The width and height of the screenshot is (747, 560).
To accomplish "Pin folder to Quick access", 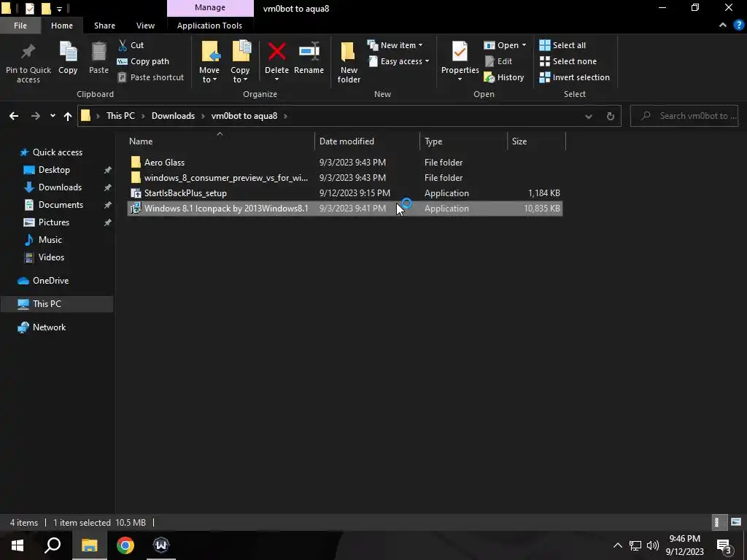I will pos(28,63).
